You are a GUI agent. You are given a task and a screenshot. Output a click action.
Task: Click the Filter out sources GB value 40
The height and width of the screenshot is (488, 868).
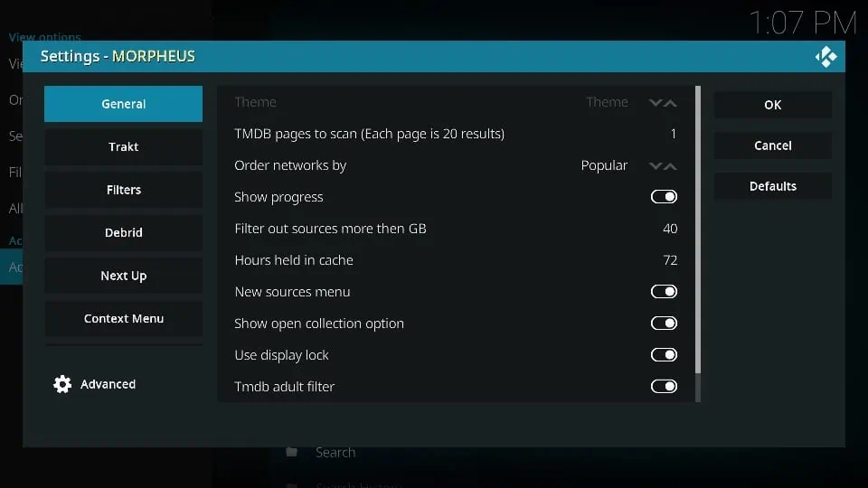click(670, 229)
